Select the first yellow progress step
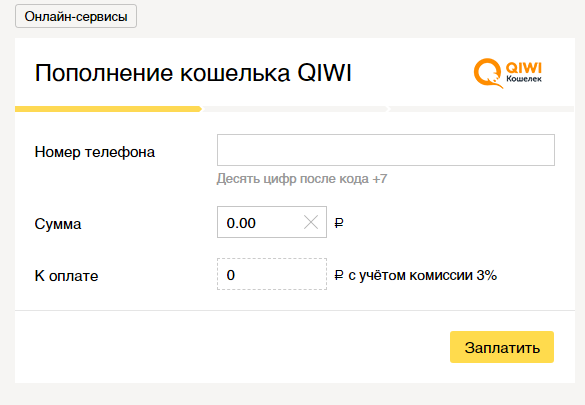This screenshot has height=405, width=585. click(109, 109)
